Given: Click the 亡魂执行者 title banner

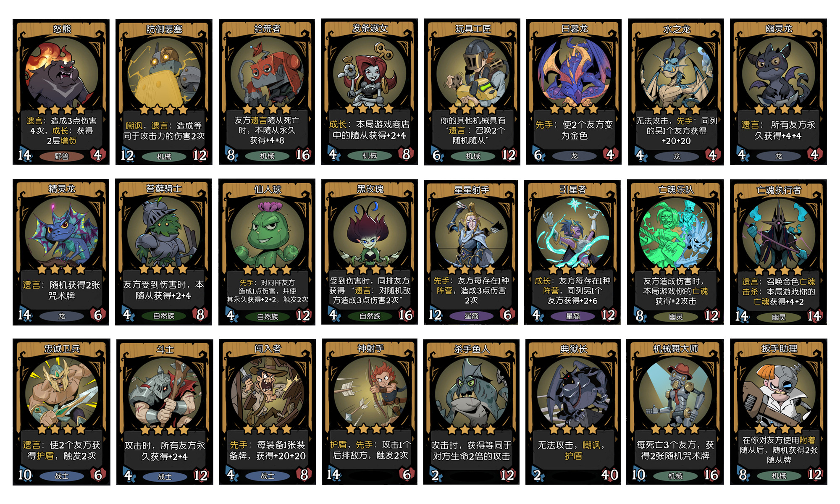Looking at the screenshot, I should coord(779,190).
